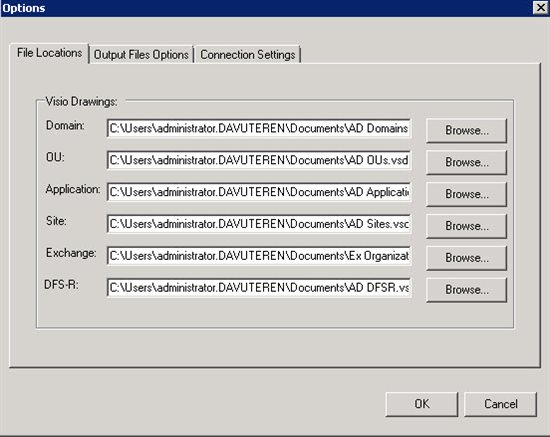
Task: Confirm options with the OK button
Action: tap(422, 404)
